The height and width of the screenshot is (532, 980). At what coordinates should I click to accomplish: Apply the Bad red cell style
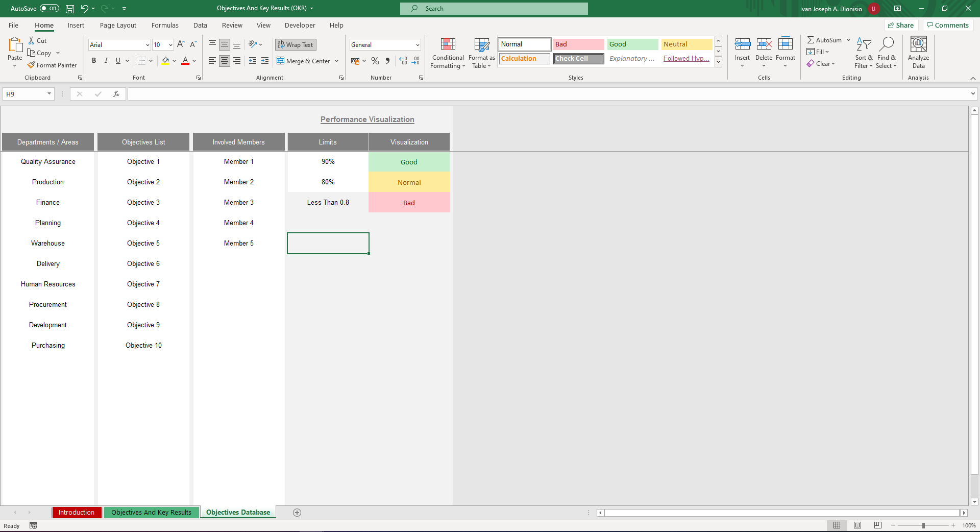[579, 44]
